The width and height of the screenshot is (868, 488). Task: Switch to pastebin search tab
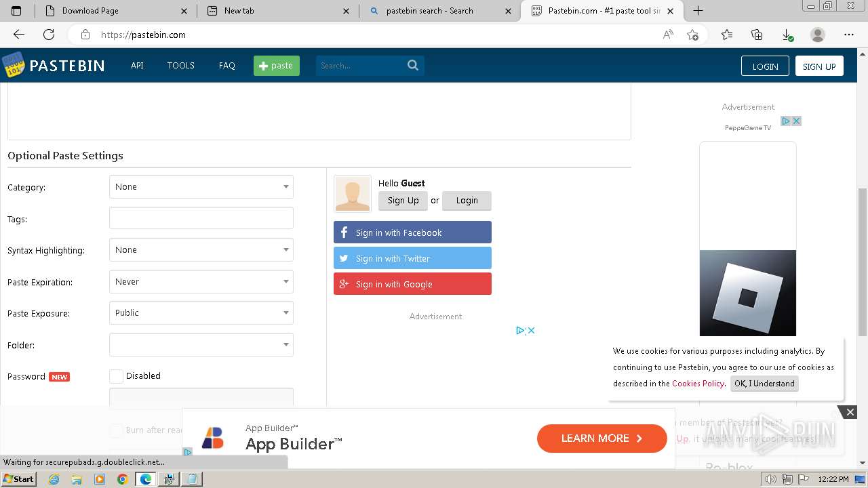(x=439, y=10)
